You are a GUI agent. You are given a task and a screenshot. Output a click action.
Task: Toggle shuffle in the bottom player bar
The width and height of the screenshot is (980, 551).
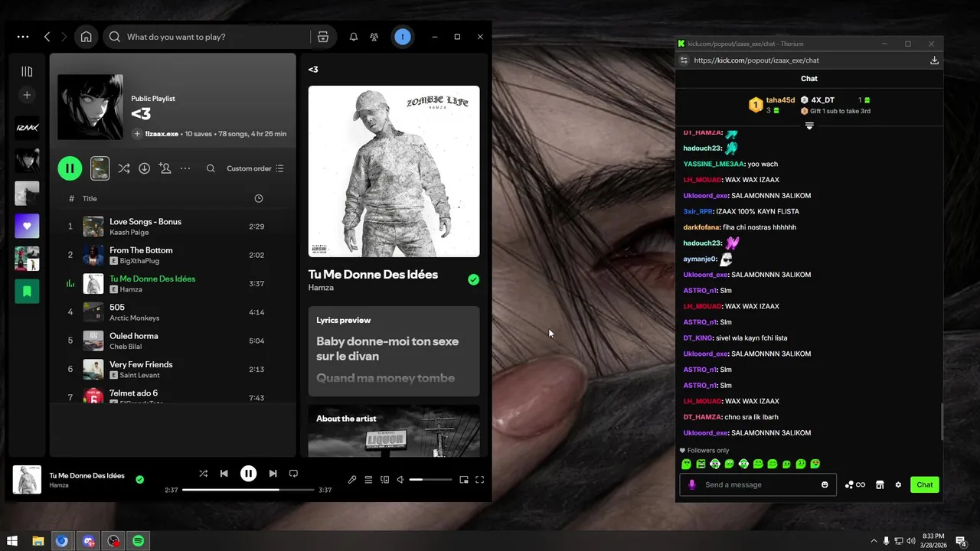pos(203,474)
